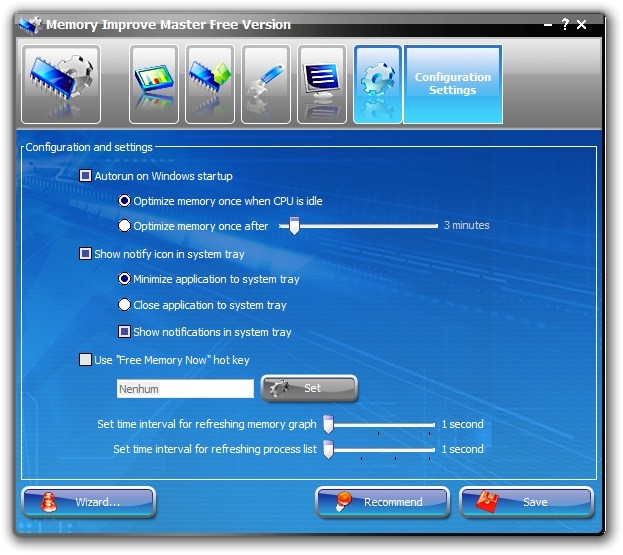Screen dimensions: 623x555
Task: Open the memory chip with gear home icon
Action: pyautogui.click(x=61, y=84)
